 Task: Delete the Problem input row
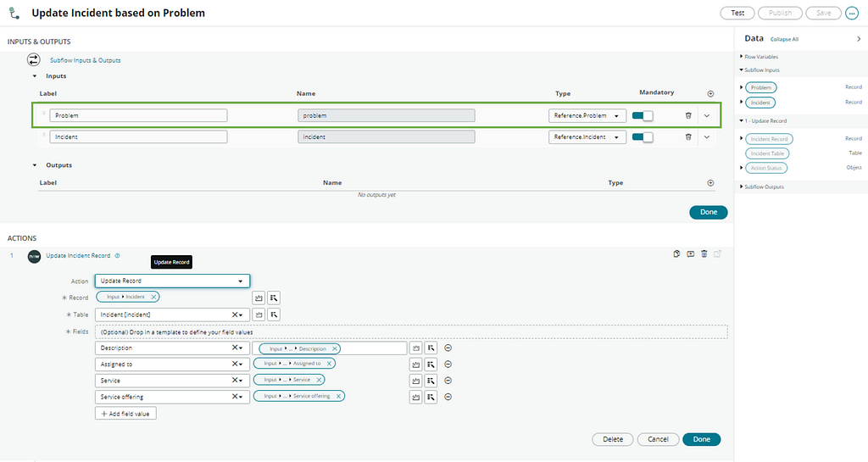click(x=688, y=115)
